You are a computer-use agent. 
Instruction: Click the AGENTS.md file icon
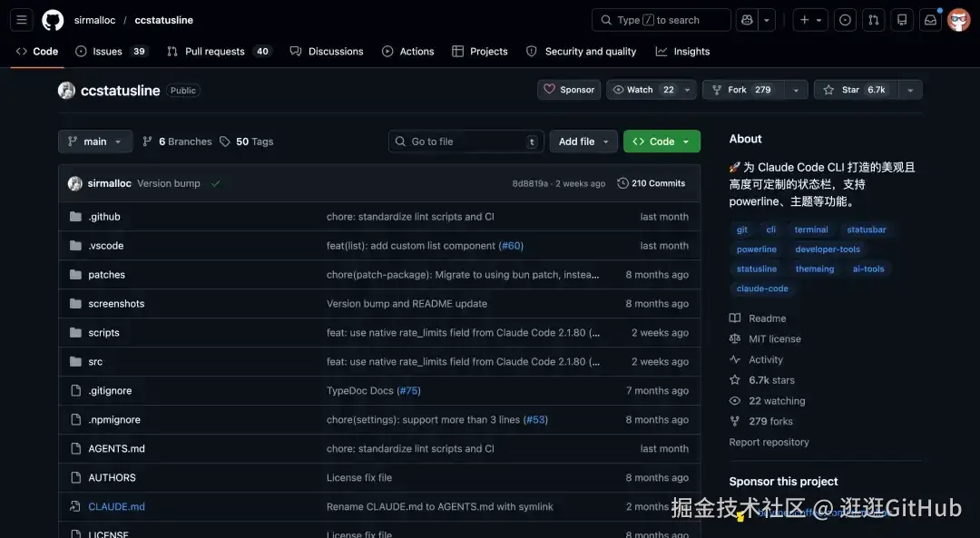tap(75, 449)
